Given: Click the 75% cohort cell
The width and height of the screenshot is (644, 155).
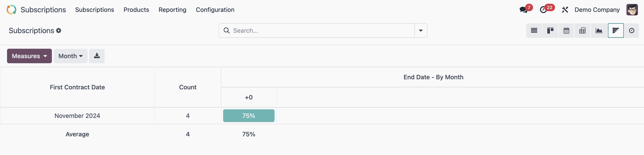Looking at the screenshot, I should pos(249,116).
